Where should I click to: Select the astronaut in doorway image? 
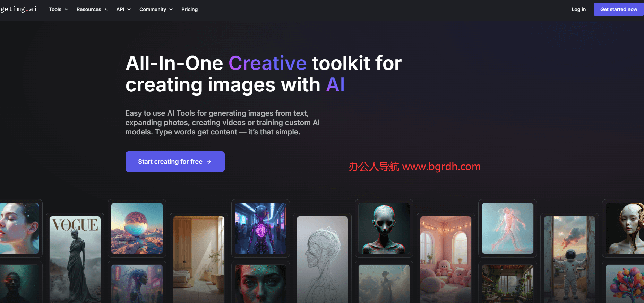pyautogui.click(x=569, y=258)
